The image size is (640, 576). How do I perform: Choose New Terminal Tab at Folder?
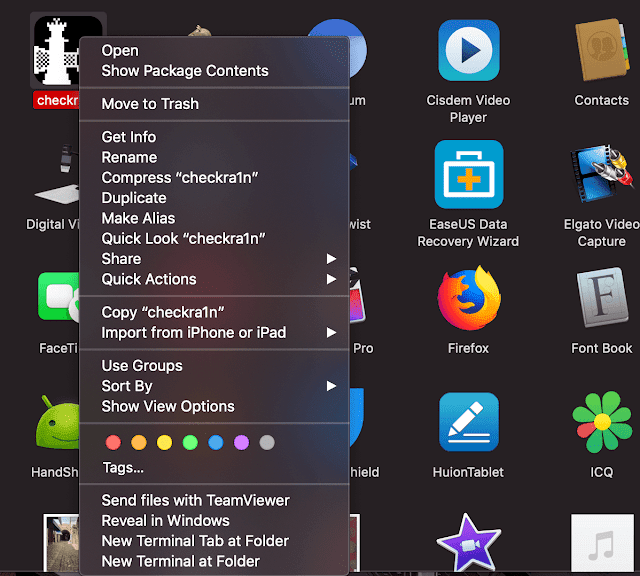click(214, 541)
